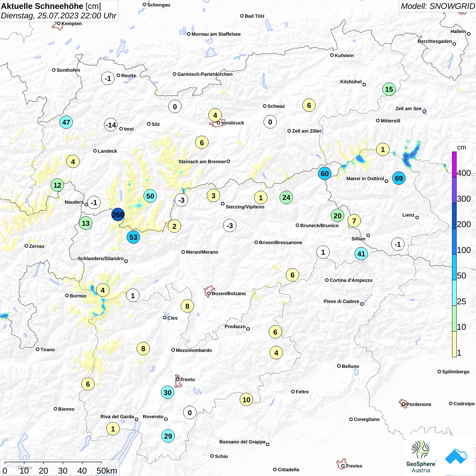
Task: Click the 30 marker below Trento
Action: click(x=168, y=392)
